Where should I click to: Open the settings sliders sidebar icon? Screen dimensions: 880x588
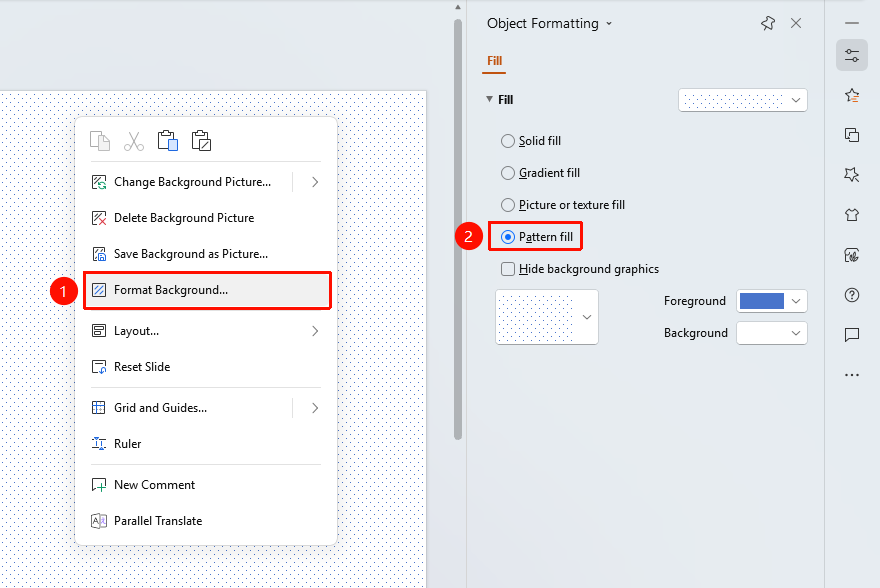coord(852,56)
